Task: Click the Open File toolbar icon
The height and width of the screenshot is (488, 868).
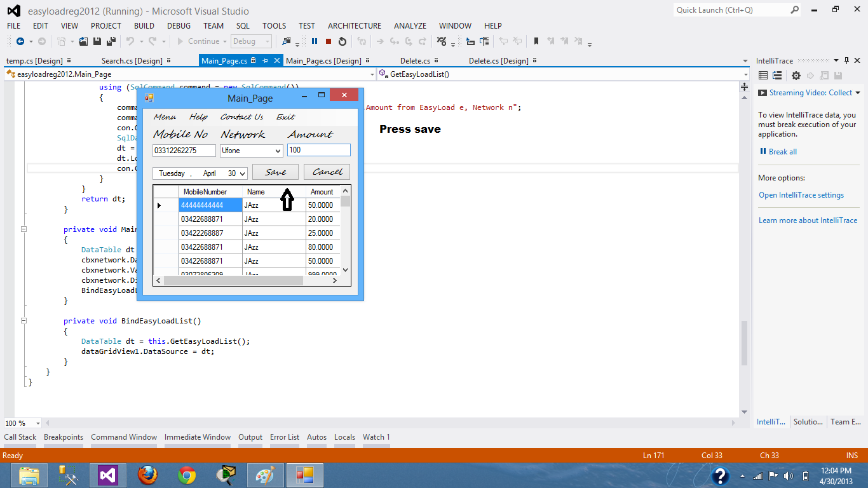Action: point(83,41)
